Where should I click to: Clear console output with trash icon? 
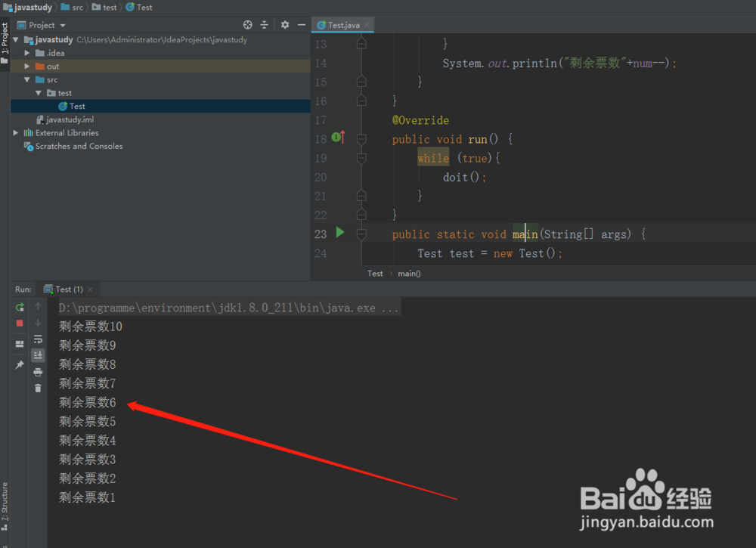pos(38,388)
